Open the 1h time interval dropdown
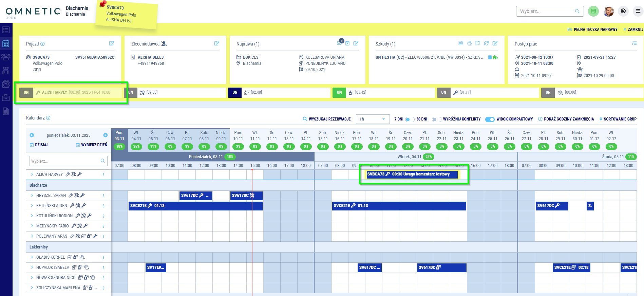Viewport: 644px width, 296px height. 372,119
